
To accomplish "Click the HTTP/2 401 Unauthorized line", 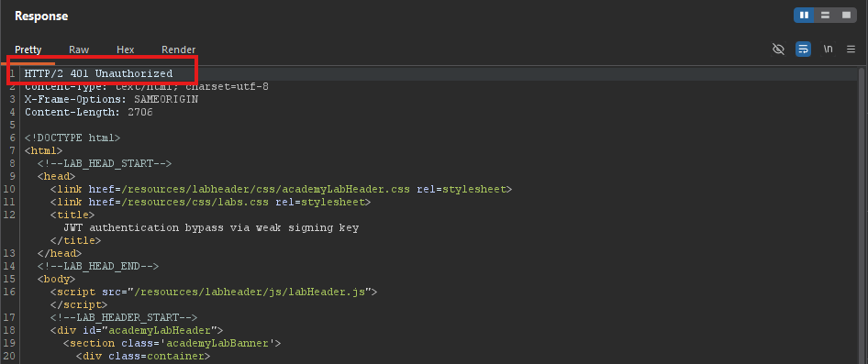I will coord(98,73).
